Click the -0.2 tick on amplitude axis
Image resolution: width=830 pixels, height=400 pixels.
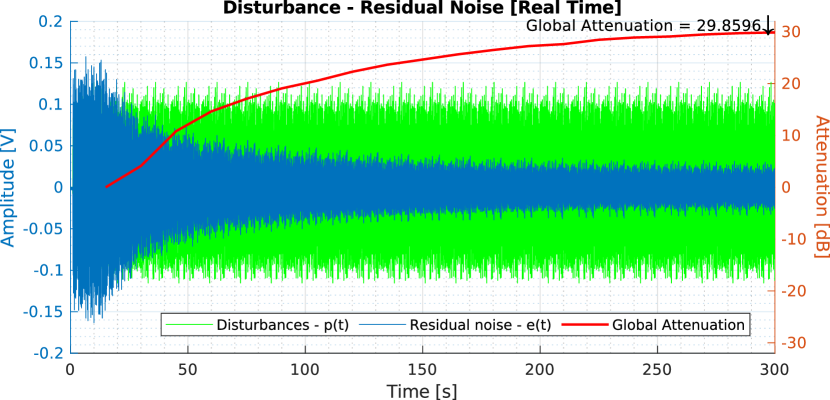coord(49,353)
